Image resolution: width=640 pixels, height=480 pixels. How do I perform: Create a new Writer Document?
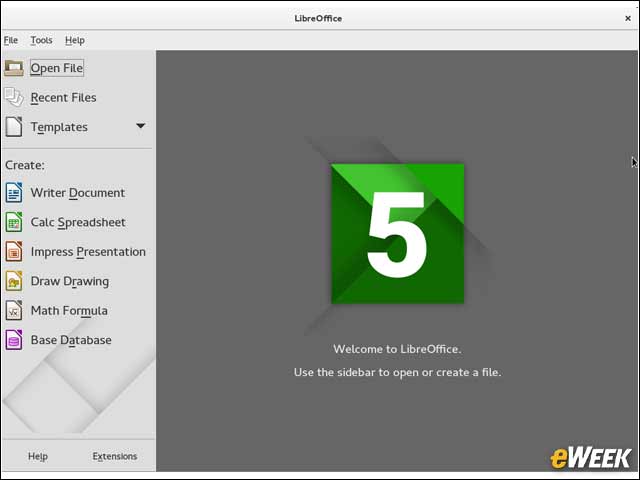click(78, 193)
